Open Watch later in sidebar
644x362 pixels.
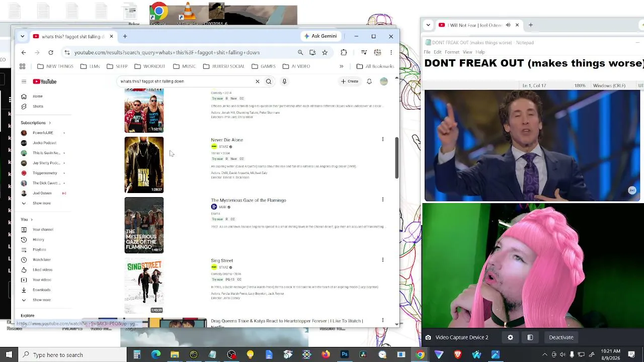[41, 259]
